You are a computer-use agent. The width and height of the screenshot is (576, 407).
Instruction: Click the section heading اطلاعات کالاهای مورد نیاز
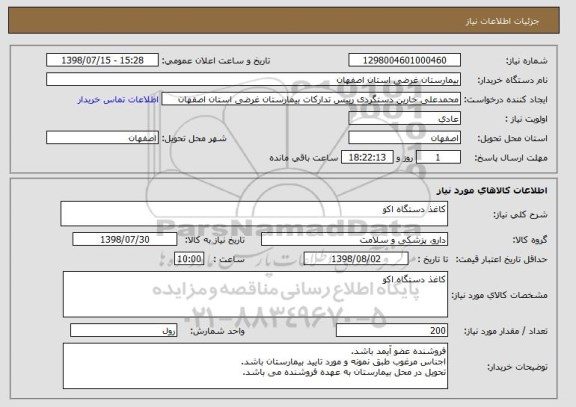click(x=492, y=190)
